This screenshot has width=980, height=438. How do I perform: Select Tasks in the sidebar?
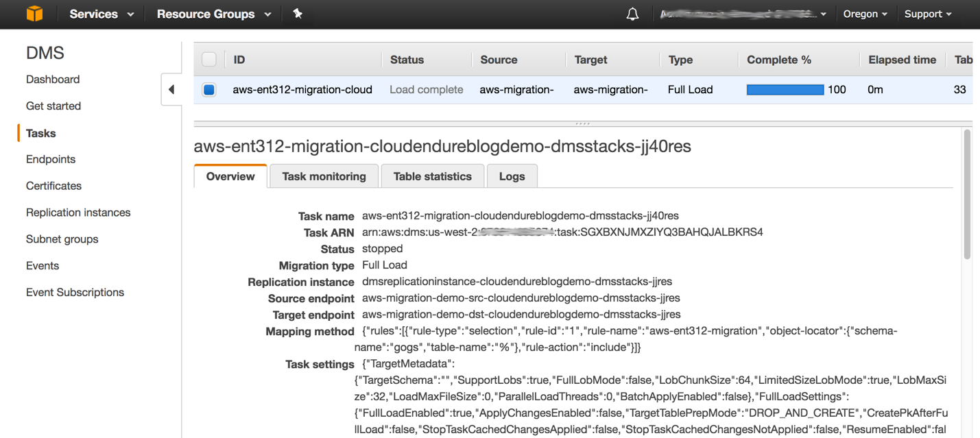40,133
